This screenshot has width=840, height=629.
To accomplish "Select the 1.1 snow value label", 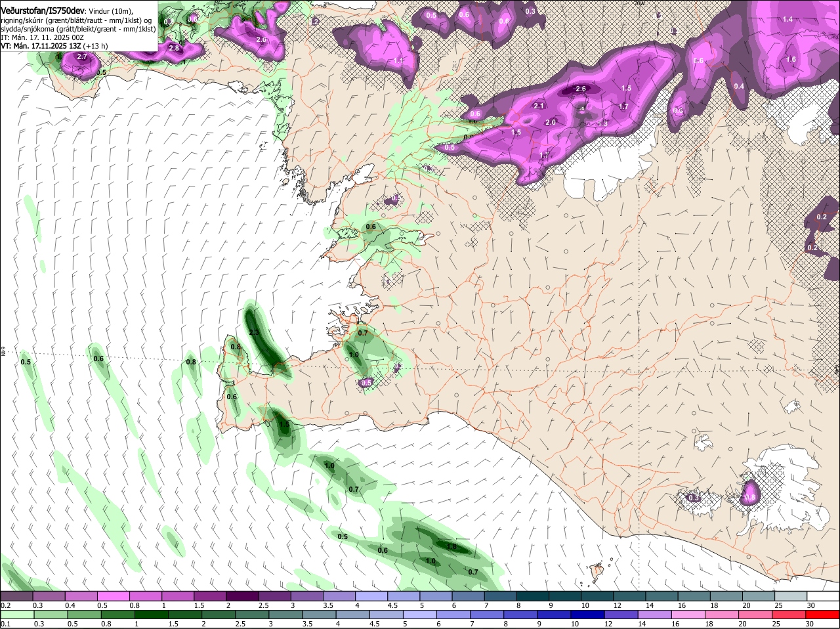I will pos(399,60).
